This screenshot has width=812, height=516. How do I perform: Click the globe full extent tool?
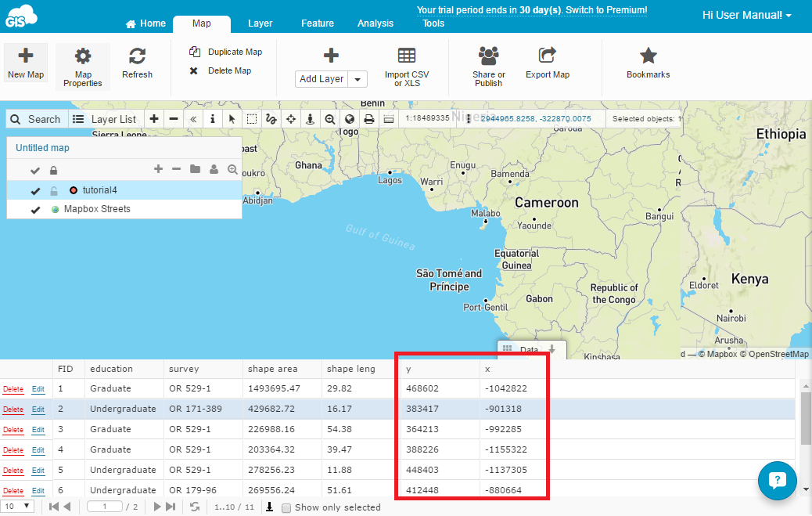pyautogui.click(x=350, y=119)
